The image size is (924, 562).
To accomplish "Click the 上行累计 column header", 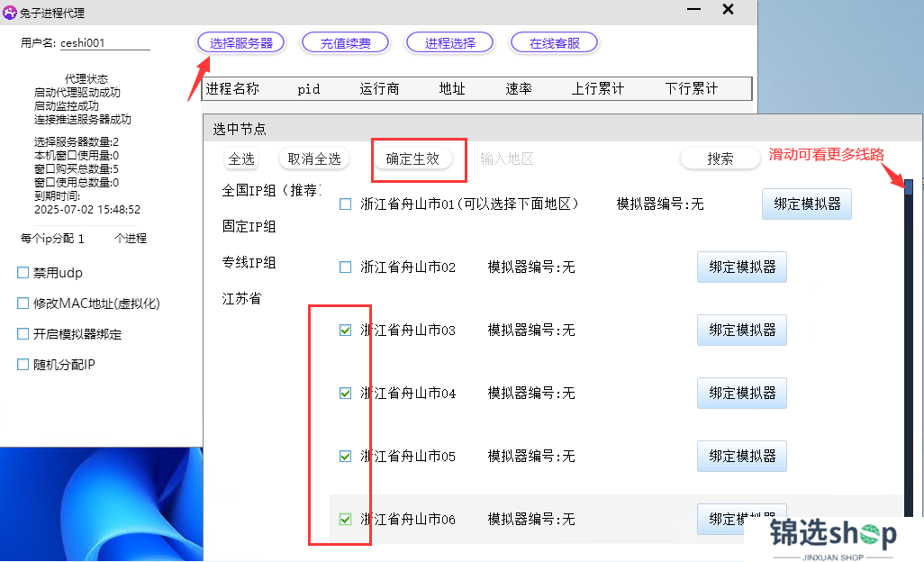I will pos(597,89).
